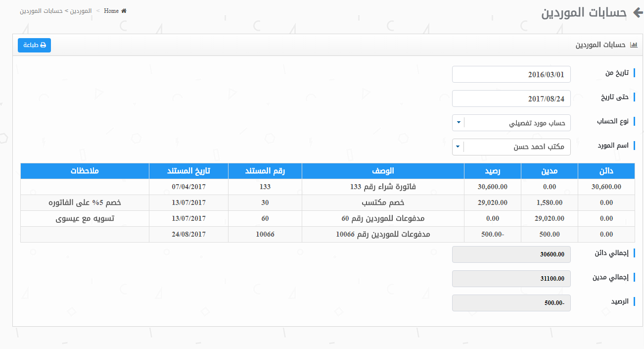Expand the اسم المورد dropdown arrow
The height and width of the screenshot is (349, 644).
point(459,147)
